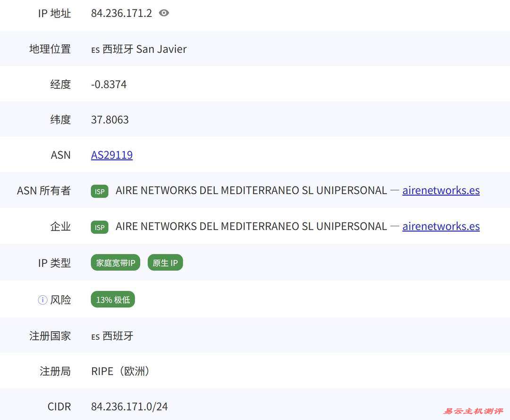
Task: Click the 风险 row label
Action: pos(60,299)
